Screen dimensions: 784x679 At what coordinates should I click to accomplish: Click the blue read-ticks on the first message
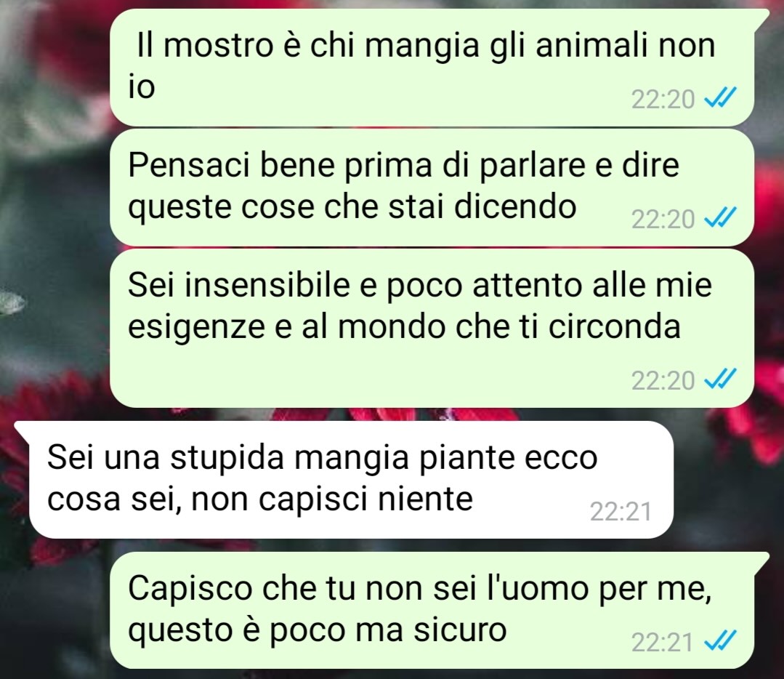pos(720,97)
